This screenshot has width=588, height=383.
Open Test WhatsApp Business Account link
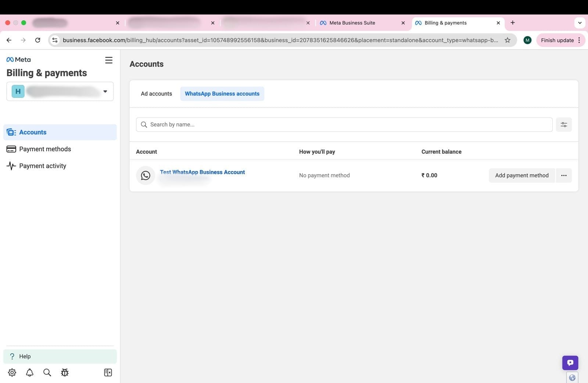point(202,172)
